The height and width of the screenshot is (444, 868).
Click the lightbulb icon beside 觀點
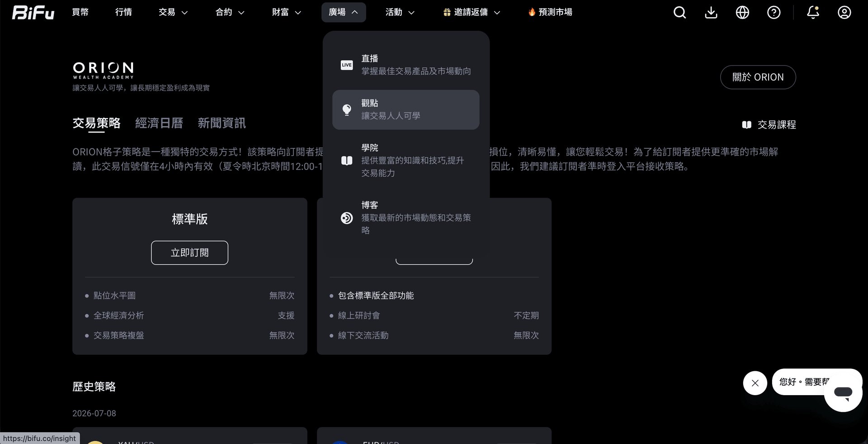[347, 110]
